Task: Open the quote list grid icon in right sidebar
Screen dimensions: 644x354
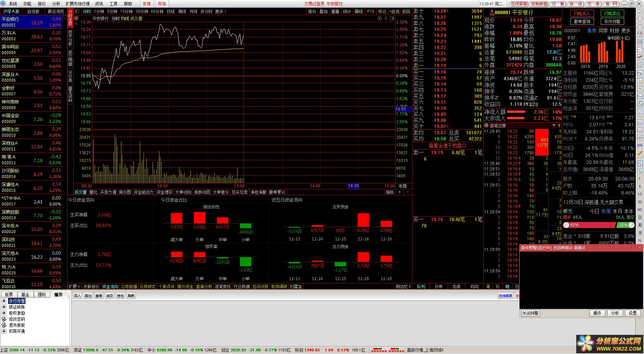Action: (x=640, y=42)
